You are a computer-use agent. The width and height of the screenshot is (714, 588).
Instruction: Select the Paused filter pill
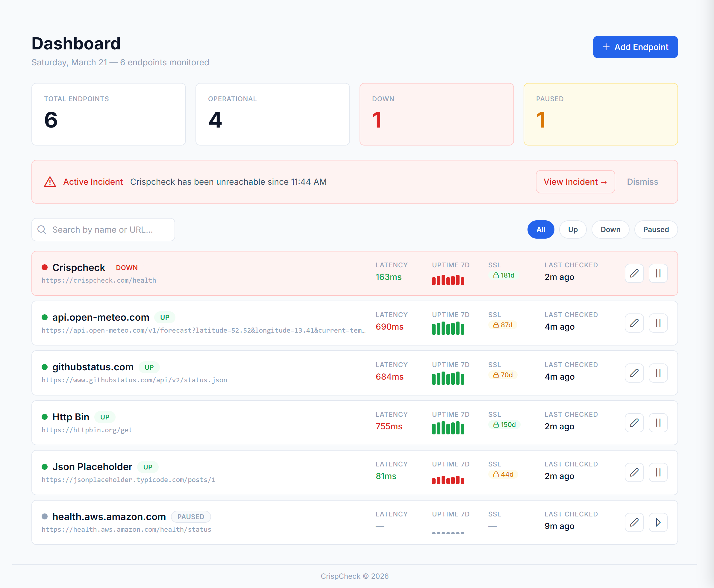click(x=656, y=230)
